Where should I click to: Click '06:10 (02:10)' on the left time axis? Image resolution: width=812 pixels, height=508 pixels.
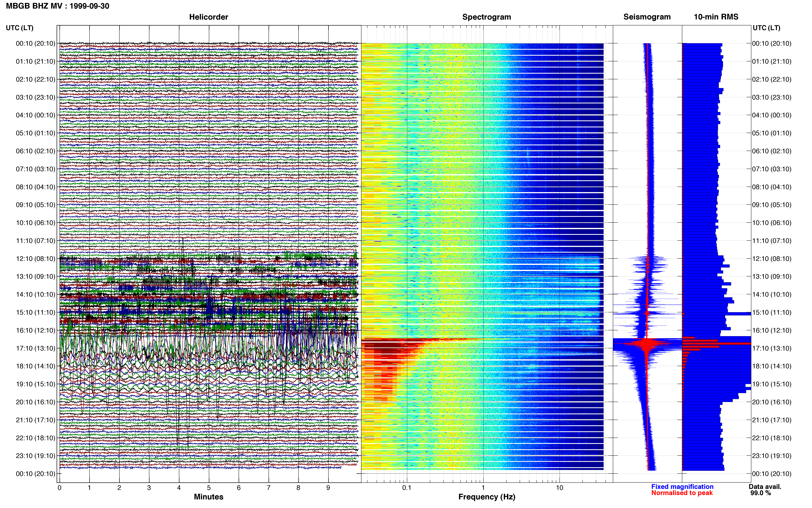36,151
